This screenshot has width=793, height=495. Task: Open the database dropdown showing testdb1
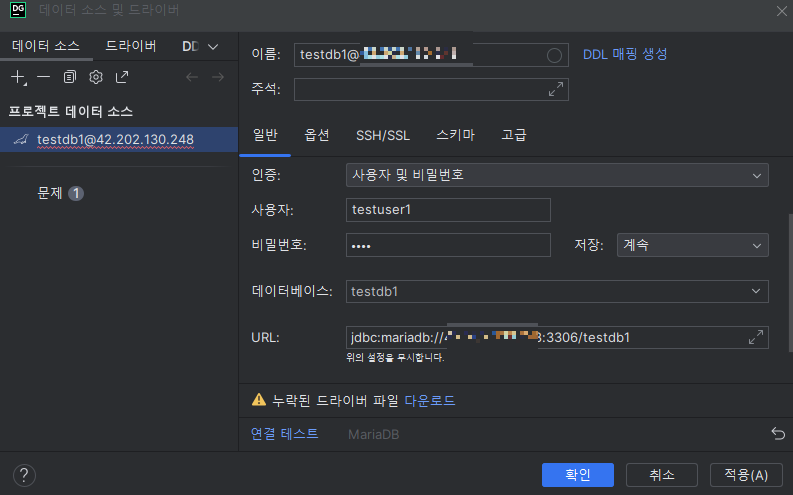coord(557,291)
